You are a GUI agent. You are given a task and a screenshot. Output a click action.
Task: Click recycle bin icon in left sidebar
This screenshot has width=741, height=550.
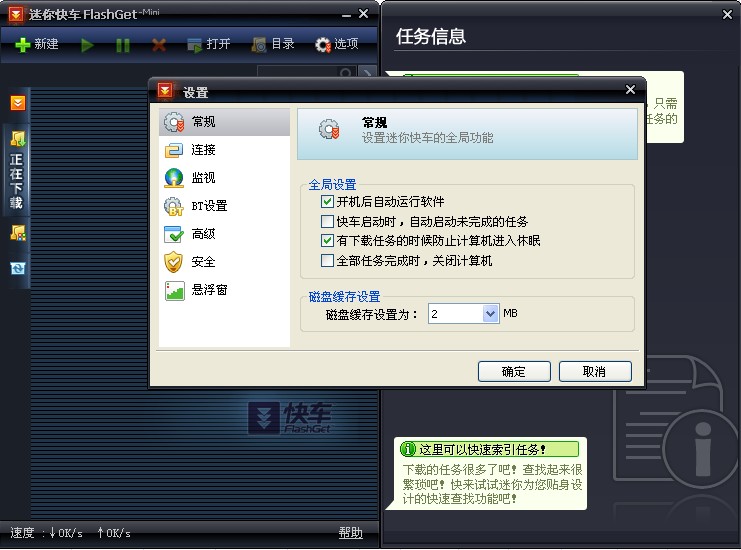(x=17, y=268)
